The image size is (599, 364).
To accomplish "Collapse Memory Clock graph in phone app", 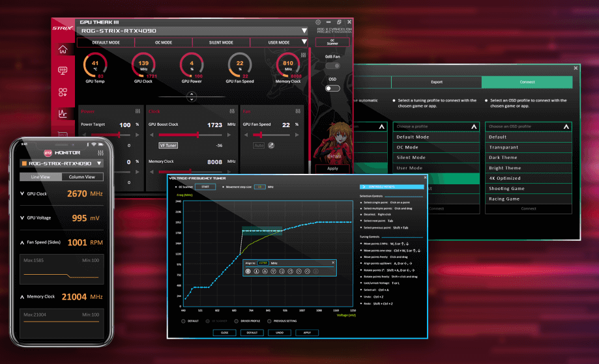I will (x=22, y=296).
